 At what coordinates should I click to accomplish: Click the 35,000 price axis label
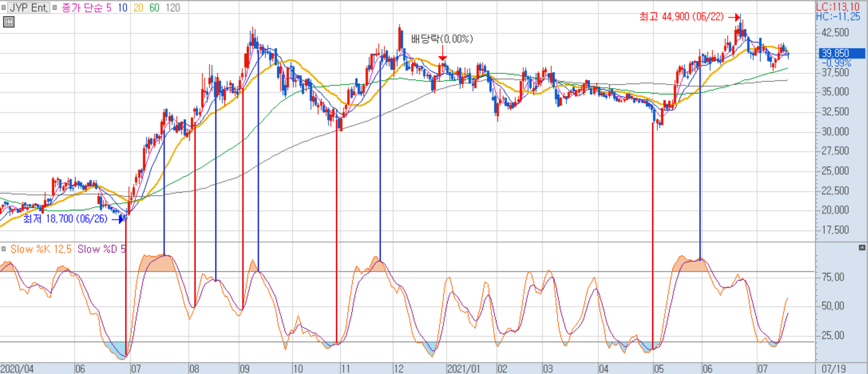click(836, 92)
